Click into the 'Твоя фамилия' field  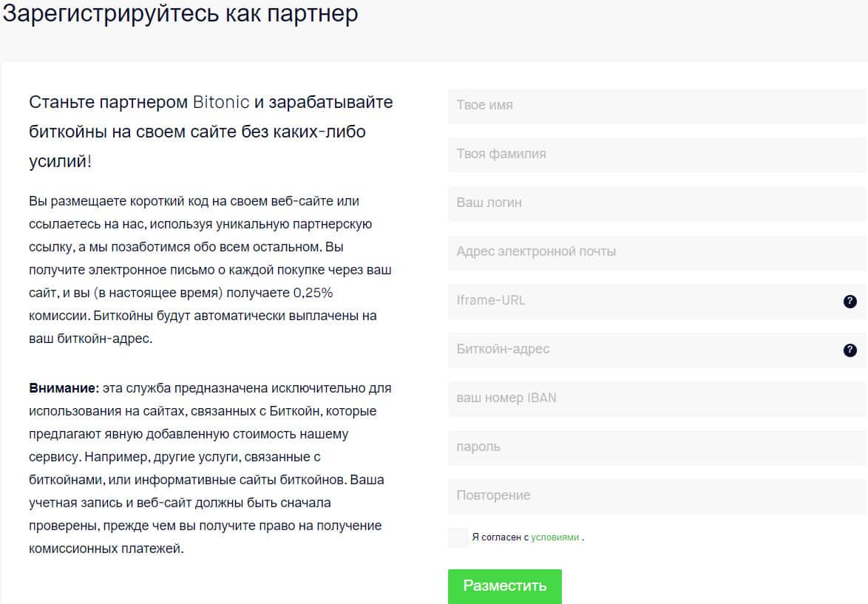click(657, 155)
